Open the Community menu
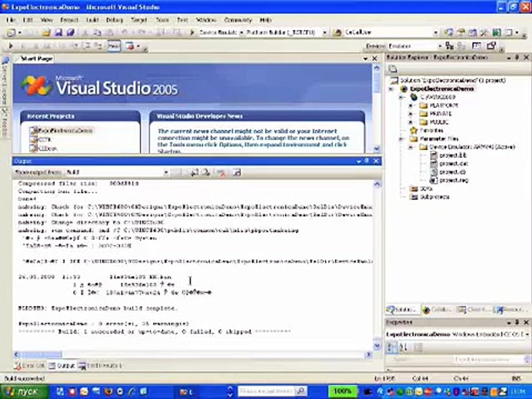The image size is (532, 399). click(x=238, y=20)
